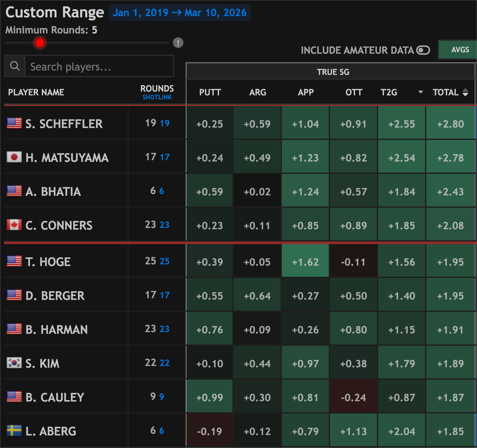
Task: Click Japan flag next to H. Matsuyama
Action: pyautogui.click(x=14, y=157)
